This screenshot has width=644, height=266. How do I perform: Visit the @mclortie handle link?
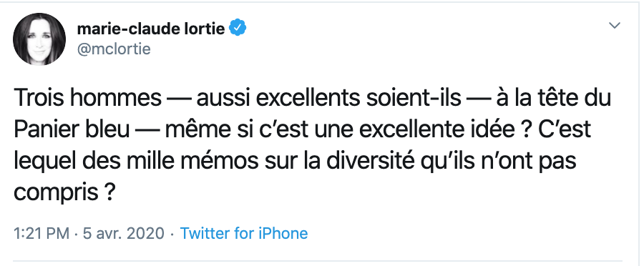(x=114, y=49)
